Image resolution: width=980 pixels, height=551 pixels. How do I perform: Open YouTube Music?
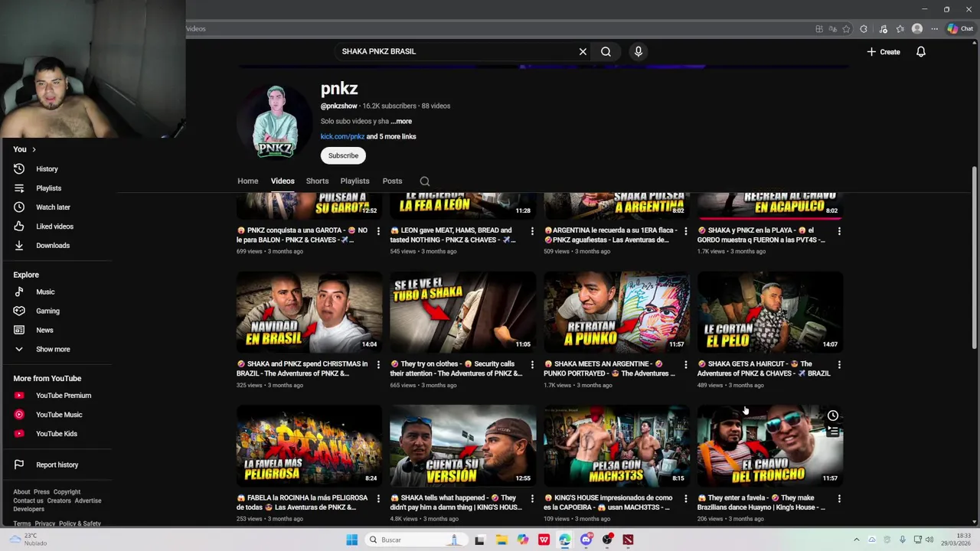pyautogui.click(x=57, y=415)
